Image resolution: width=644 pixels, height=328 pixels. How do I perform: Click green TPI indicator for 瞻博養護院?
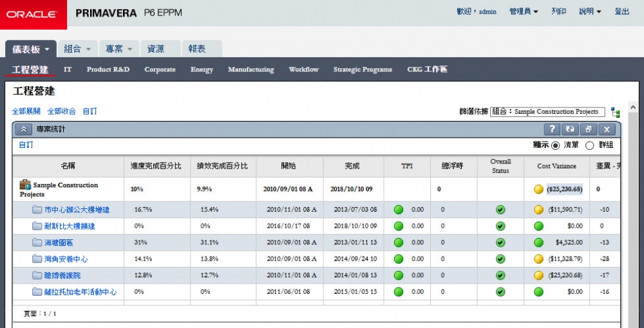399,275
